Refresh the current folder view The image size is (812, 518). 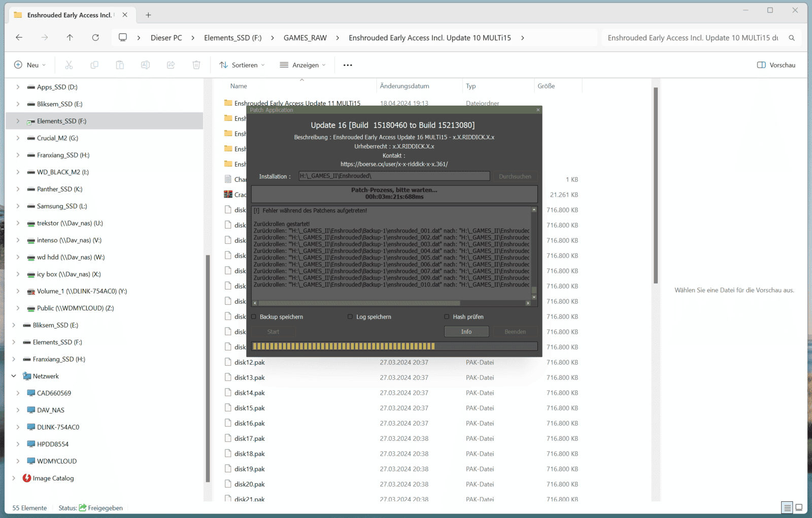coord(95,38)
